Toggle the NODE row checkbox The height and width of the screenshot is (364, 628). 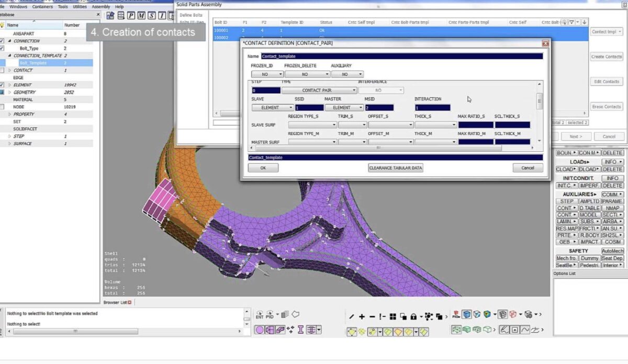click(2, 107)
